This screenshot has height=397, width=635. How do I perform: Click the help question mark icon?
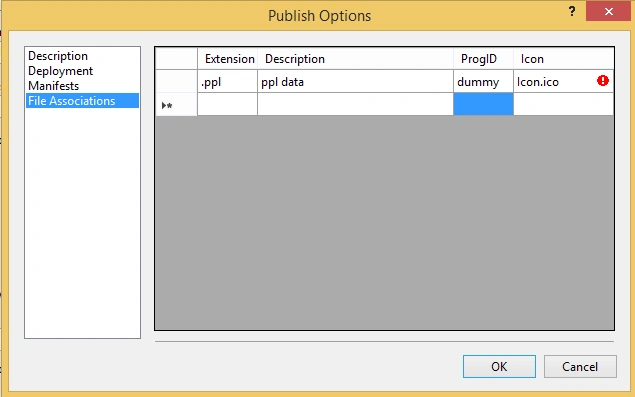click(x=572, y=11)
